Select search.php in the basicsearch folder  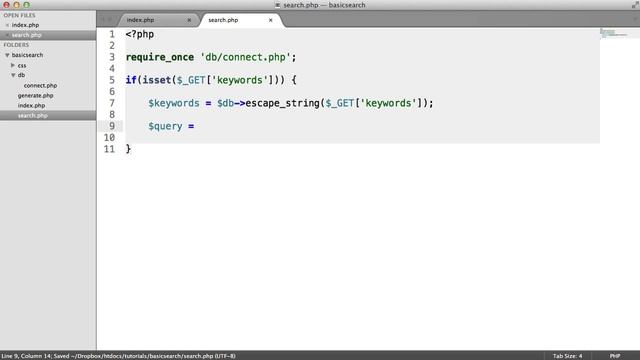click(33, 116)
